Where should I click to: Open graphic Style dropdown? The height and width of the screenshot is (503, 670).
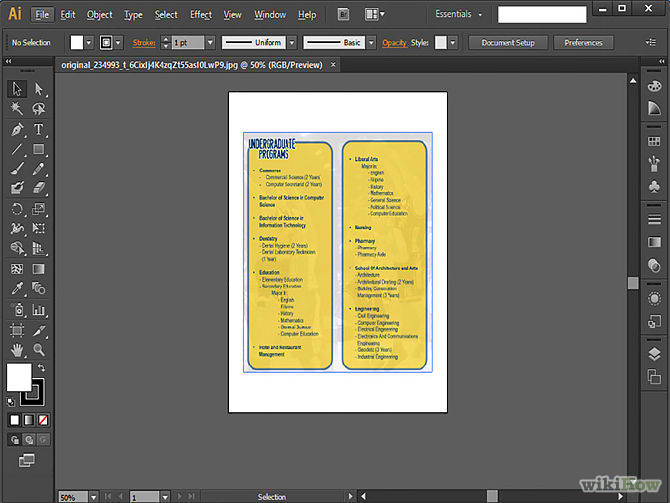(x=453, y=43)
